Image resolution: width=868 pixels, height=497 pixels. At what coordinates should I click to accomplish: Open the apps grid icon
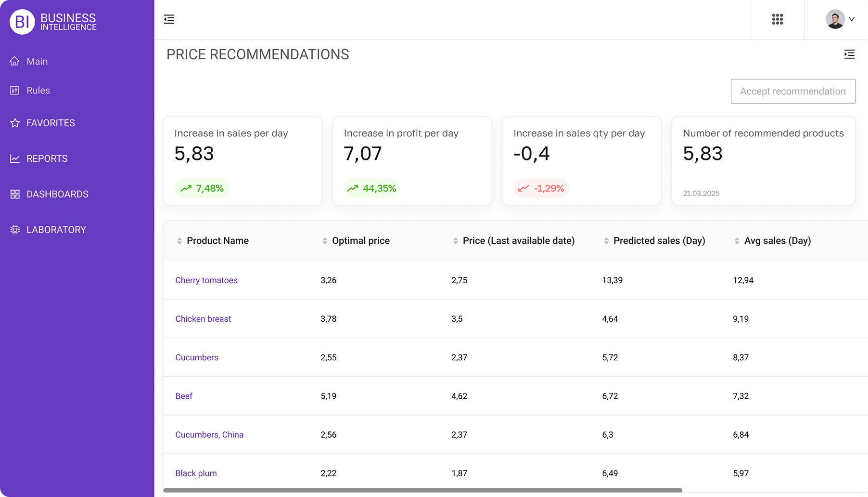click(777, 19)
